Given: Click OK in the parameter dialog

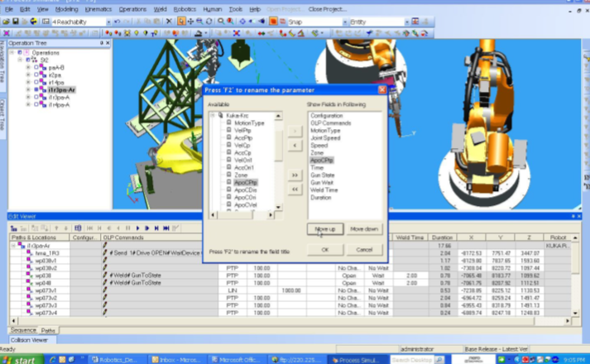Looking at the screenshot, I should (325, 249).
